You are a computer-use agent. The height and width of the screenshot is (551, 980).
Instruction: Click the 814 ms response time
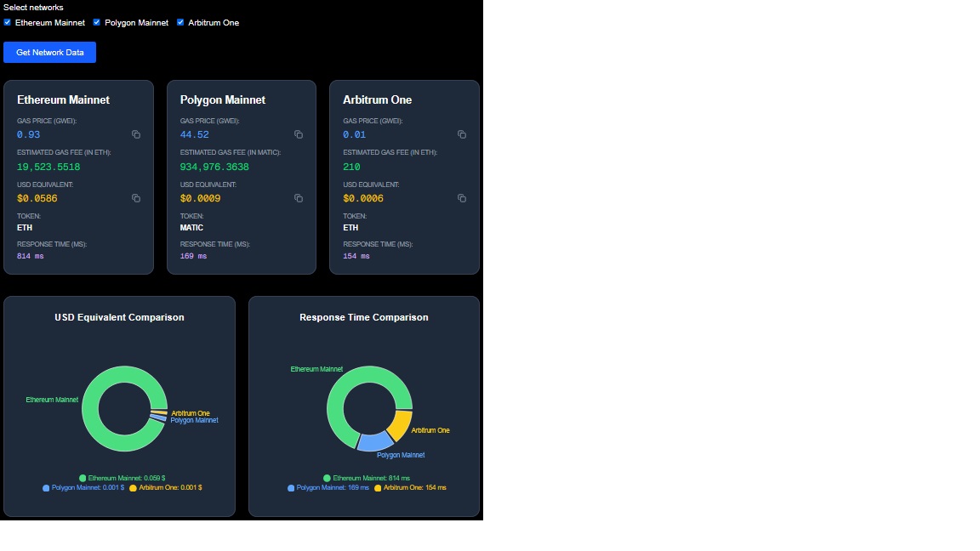pos(30,256)
